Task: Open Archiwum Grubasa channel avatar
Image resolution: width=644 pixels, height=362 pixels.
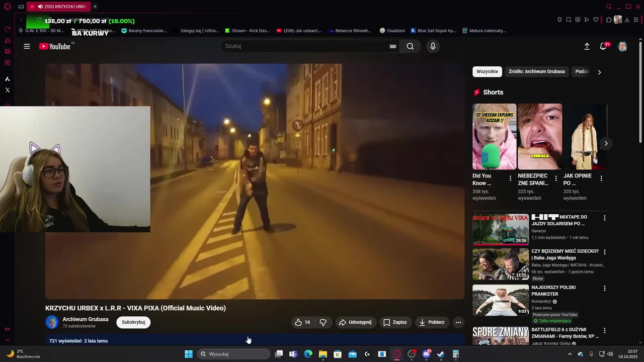Action: [52, 322]
